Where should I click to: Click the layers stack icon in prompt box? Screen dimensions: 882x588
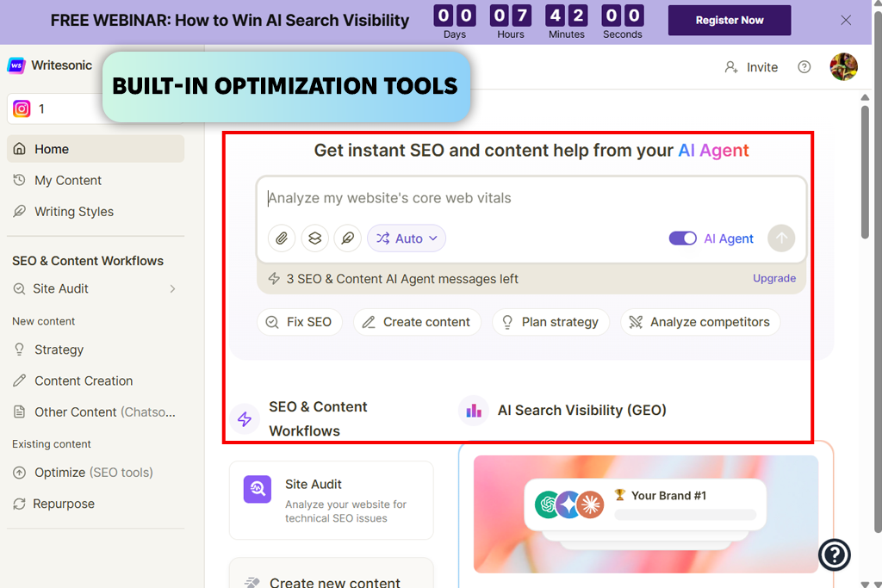315,238
